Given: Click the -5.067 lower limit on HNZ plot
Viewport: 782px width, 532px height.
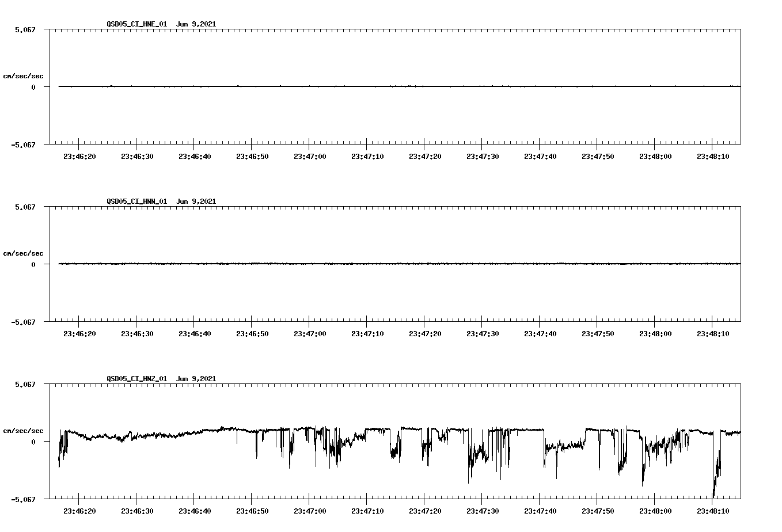Looking at the screenshot, I should pyautogui.click(x=23, y=499).
